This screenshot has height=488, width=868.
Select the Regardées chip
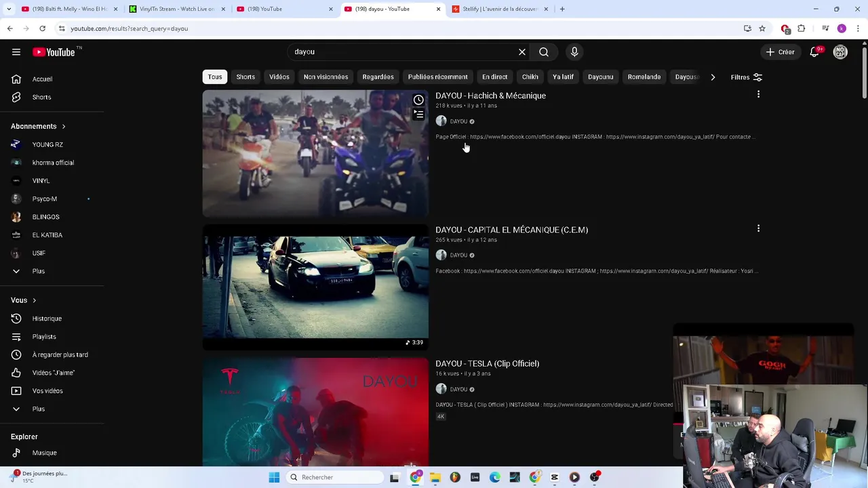[x=378, y=77]
